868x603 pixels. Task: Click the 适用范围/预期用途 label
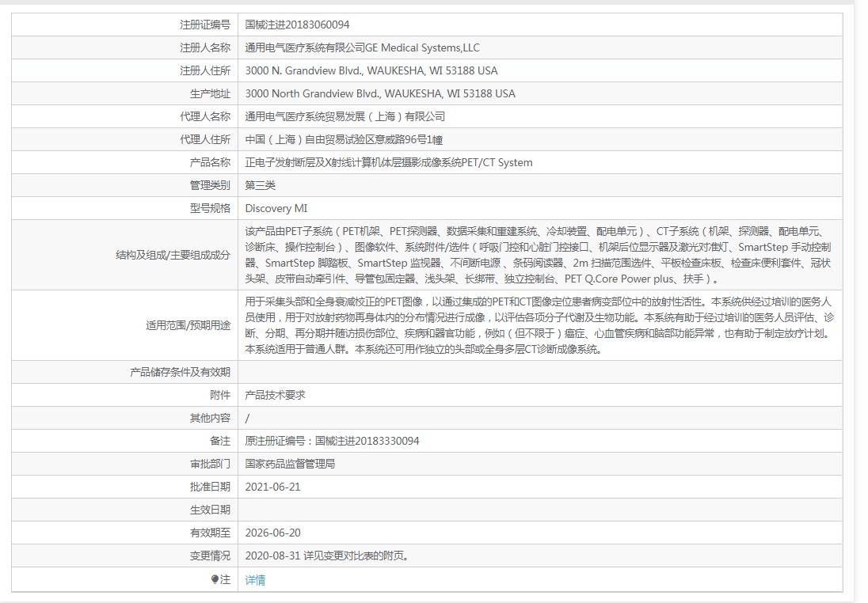point(188,325)
